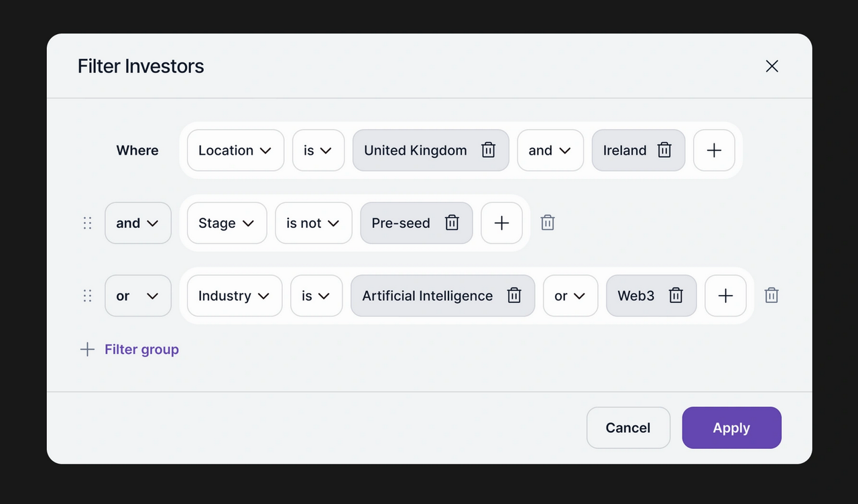Screen dimensions: 858x504
Task: Open the Location field dropdown
Action: coord(235,150)
